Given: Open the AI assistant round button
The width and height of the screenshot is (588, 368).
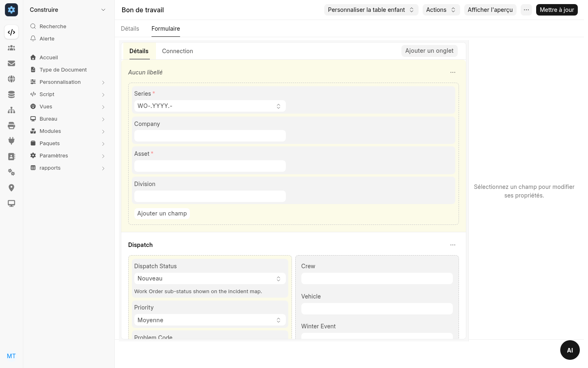Looking at the screenshot, I should tap(570, 350).
